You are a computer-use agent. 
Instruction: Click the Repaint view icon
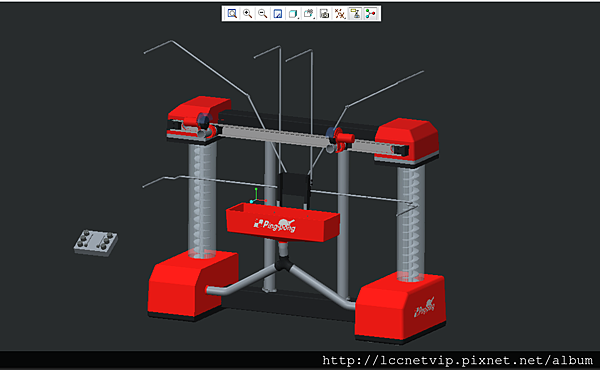[x=278, y=14]
